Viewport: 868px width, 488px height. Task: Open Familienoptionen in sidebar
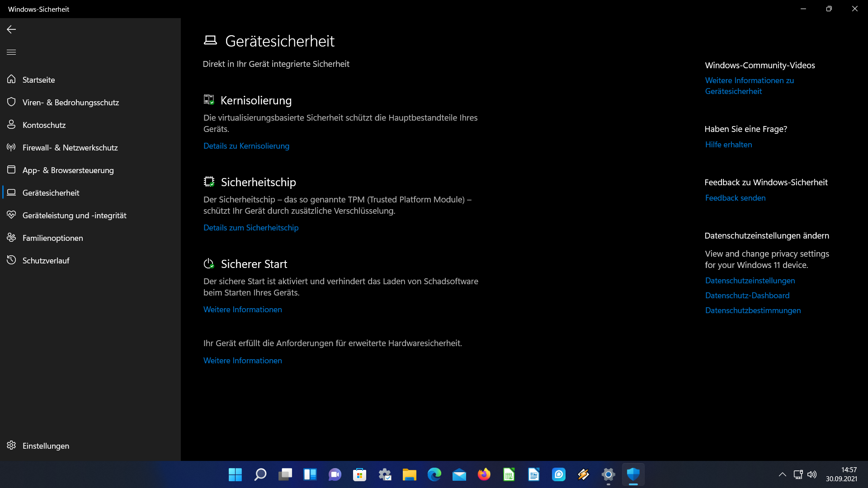(x=52, y=238)
